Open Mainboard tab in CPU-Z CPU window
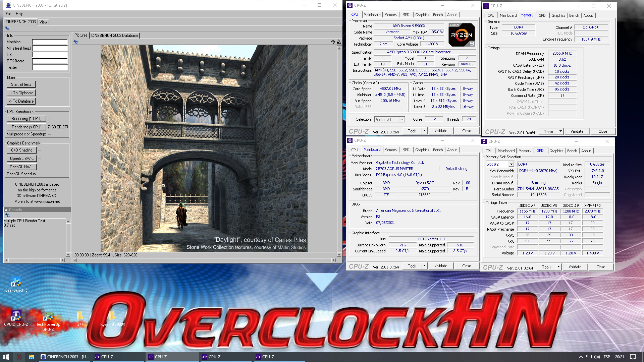Image resolution: width=644 pixels, height=362 pixels. [372, 15]
